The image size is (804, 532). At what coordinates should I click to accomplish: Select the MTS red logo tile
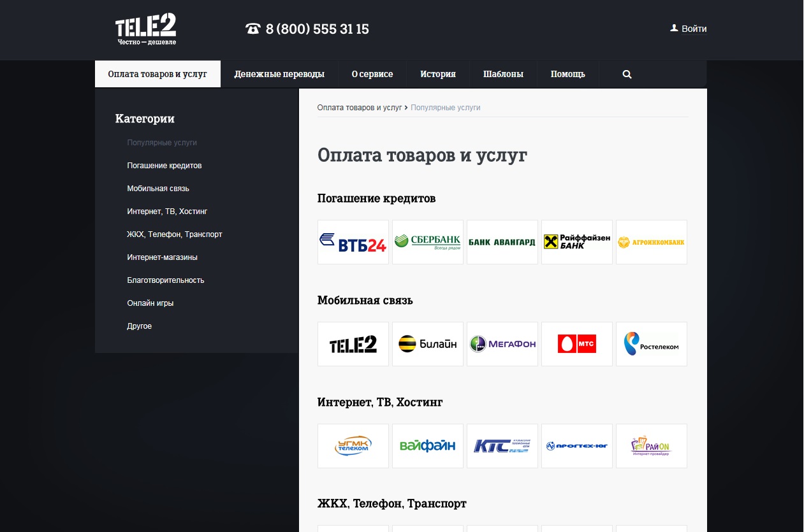(x=577, y=344)
